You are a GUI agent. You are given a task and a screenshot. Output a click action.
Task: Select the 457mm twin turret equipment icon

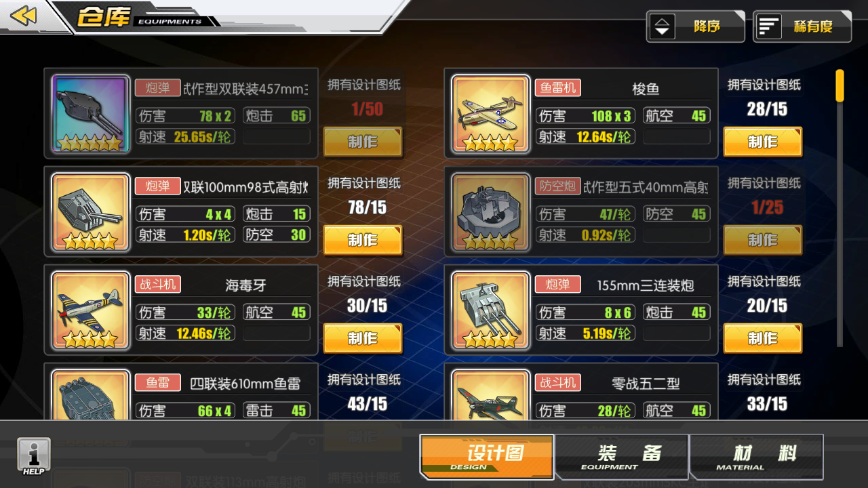click(x=90, y=114)
